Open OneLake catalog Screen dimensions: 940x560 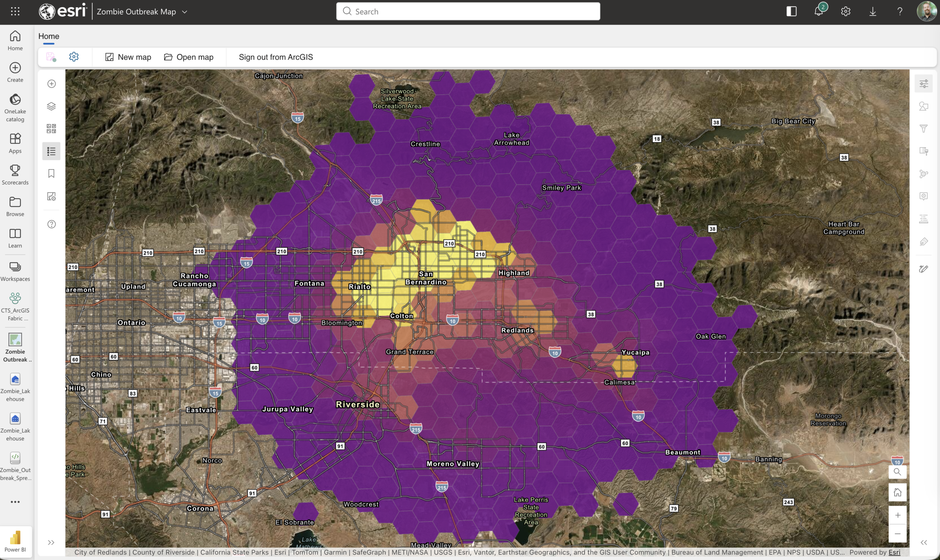15,108
